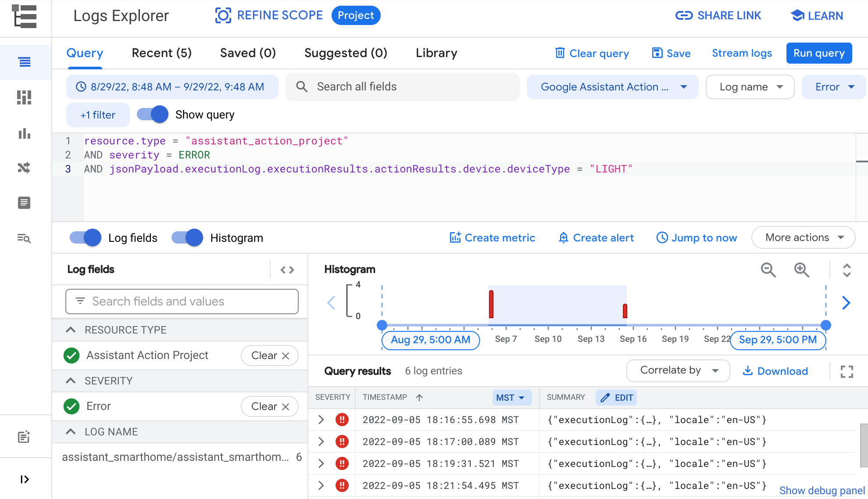
Task: Select the Library tab
Action: [437, 54]
